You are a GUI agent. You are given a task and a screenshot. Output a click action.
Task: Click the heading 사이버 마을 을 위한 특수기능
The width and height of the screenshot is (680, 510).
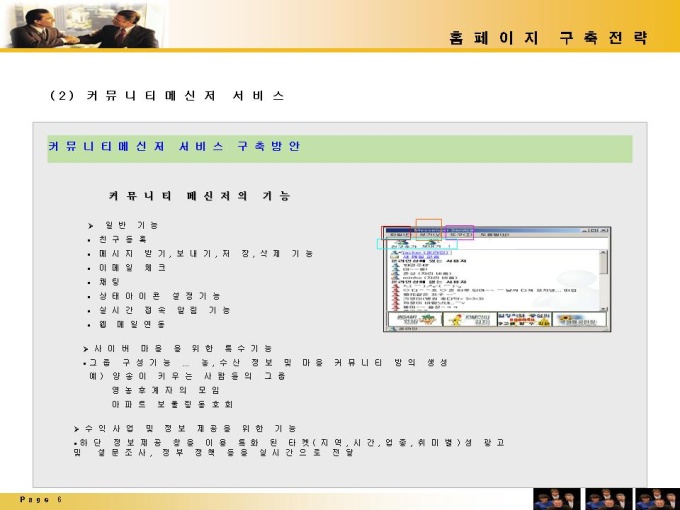click(178, 348)
